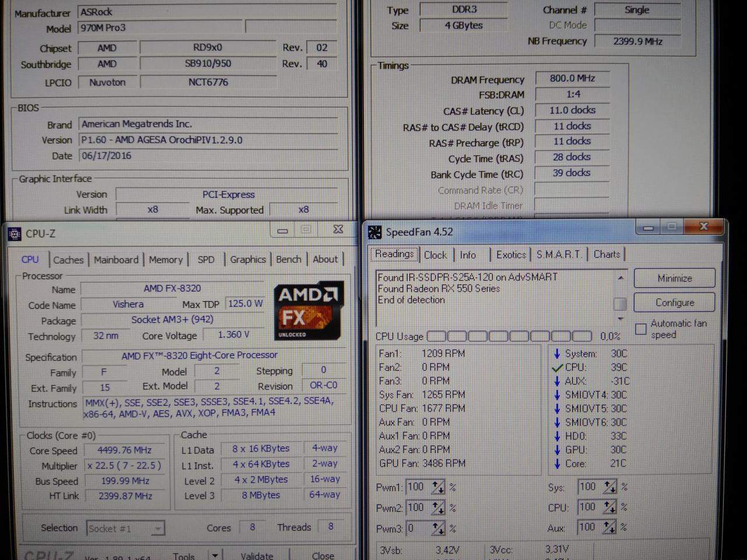
Task: Click the Pwm3 value input field
Action: (418, 528)
